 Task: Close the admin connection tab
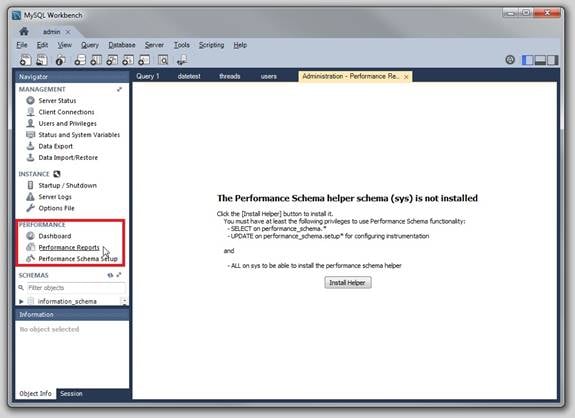point(68,32)
